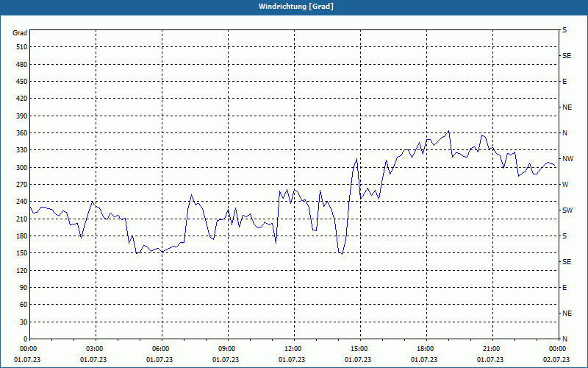Viewport: 588px width, 368px height.
Task: Click the 06:00 time label
Action: tap(159, 349)
